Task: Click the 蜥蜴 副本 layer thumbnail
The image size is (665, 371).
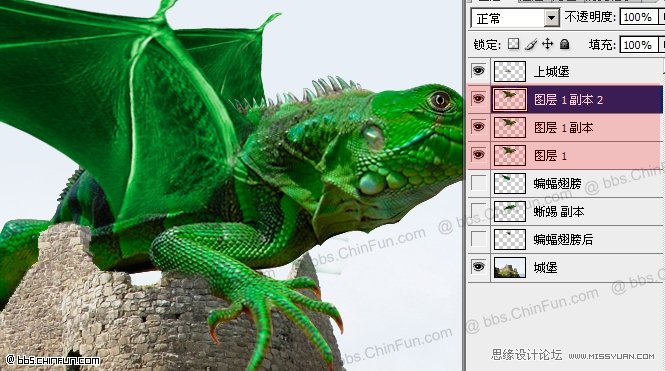Action: [510, 211]
